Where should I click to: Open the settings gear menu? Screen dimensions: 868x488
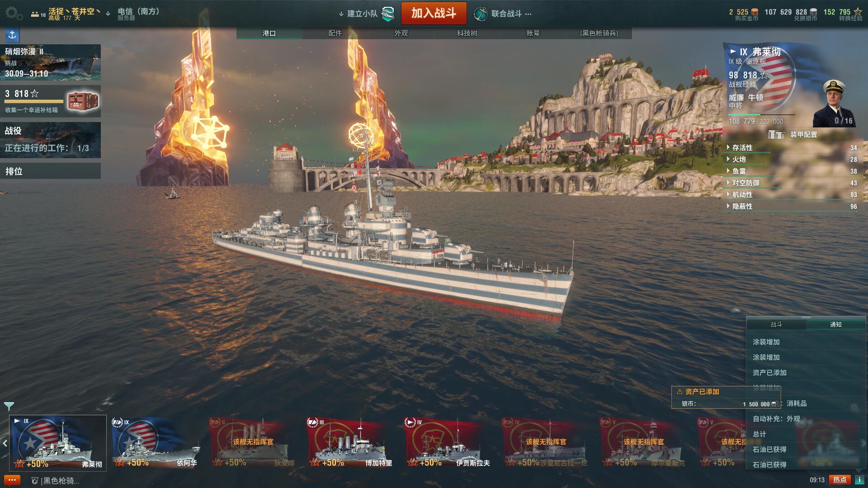[x=14, y=14]
